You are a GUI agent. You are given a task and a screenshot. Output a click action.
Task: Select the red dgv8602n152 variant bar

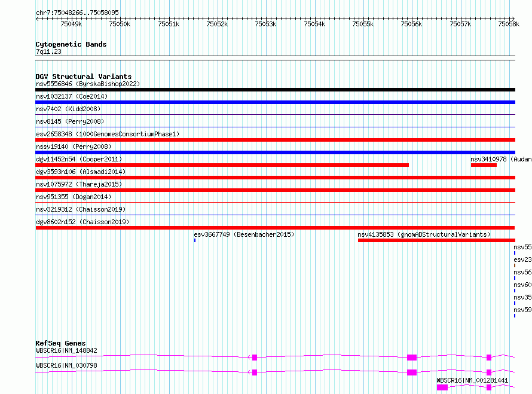(275, 228)
